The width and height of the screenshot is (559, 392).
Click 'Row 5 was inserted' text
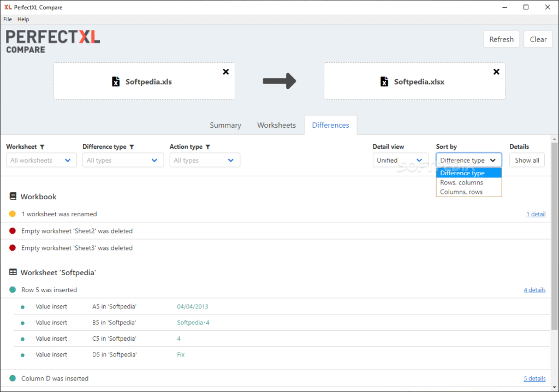point(49,289)
